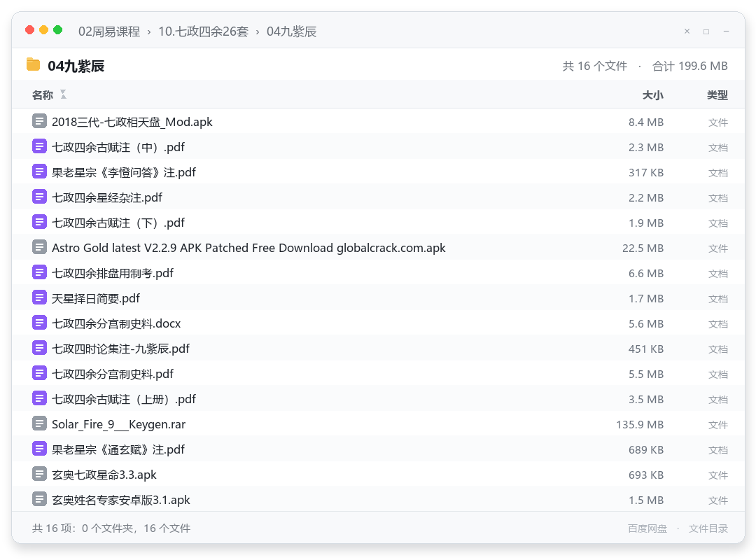Image resolution: width=756 pixels, height=560 pixels.
Task: Click the 04九紫辰 breadcrumb segment
Action: point(292,31)
